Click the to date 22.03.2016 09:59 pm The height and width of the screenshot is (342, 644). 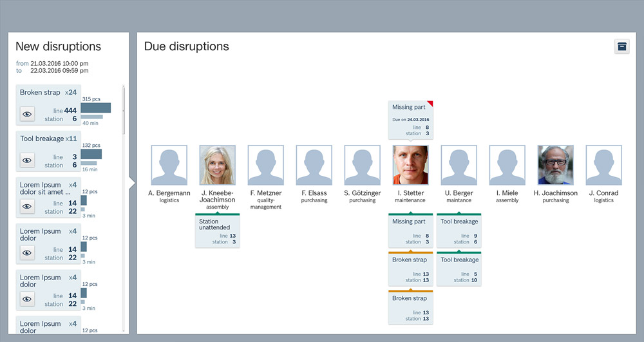point(59,70)
